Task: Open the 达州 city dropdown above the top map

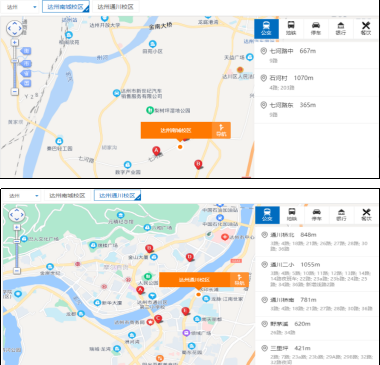Action: [22, 7]
